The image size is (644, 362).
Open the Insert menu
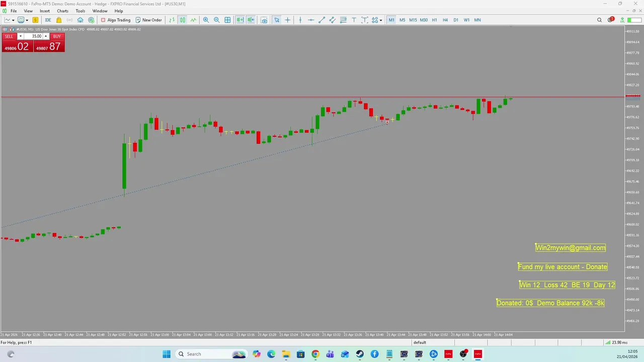point(45,11)
